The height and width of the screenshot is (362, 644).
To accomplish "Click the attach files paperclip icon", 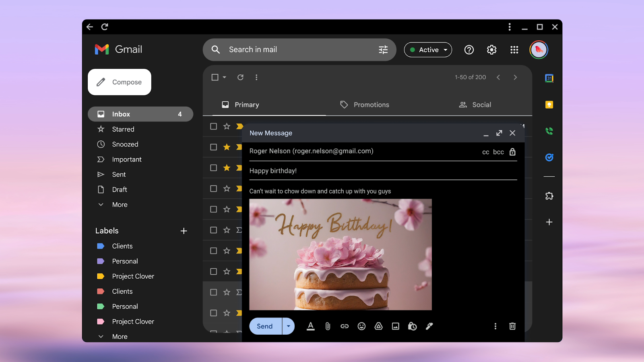I will tap(328, 326).
